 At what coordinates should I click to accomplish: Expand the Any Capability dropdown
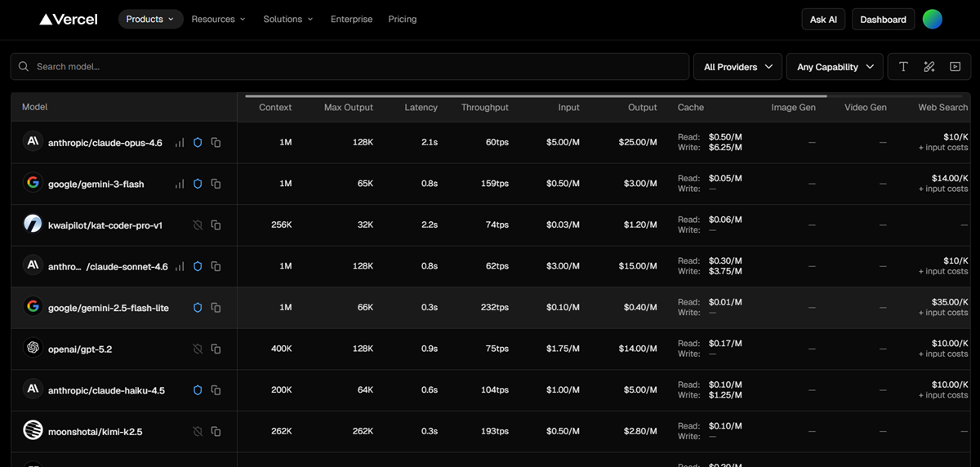tap(835, 67)
